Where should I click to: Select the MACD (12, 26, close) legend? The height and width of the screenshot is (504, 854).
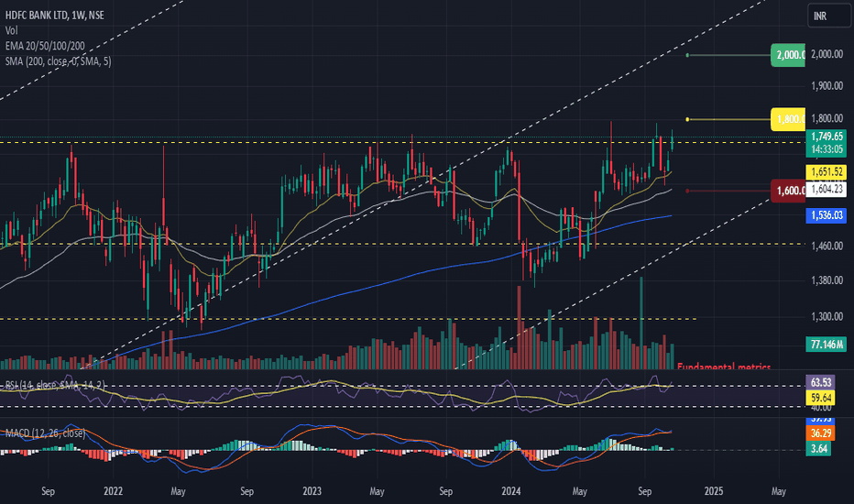45,433
